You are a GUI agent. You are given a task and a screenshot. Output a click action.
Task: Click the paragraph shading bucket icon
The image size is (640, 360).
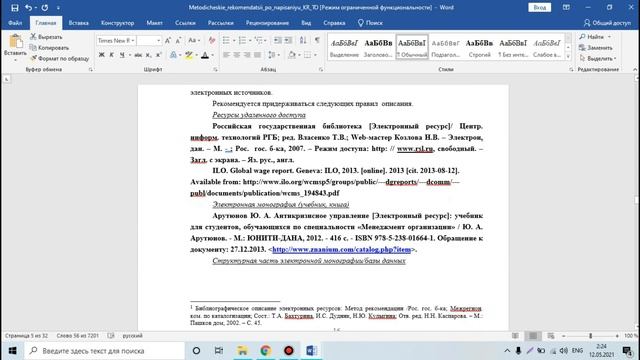point(291,55)
